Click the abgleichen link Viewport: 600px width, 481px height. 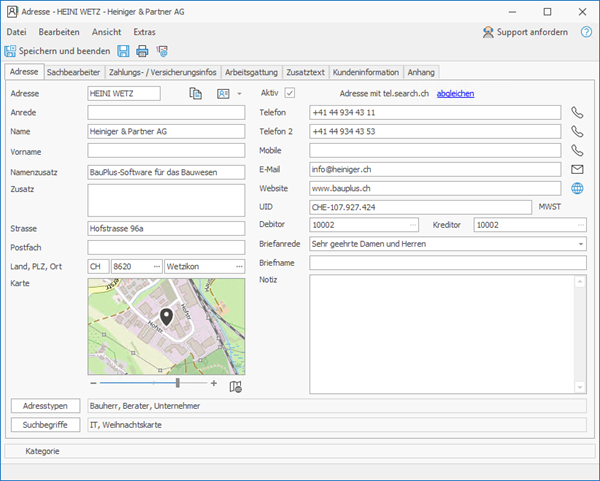pos(455,94)
